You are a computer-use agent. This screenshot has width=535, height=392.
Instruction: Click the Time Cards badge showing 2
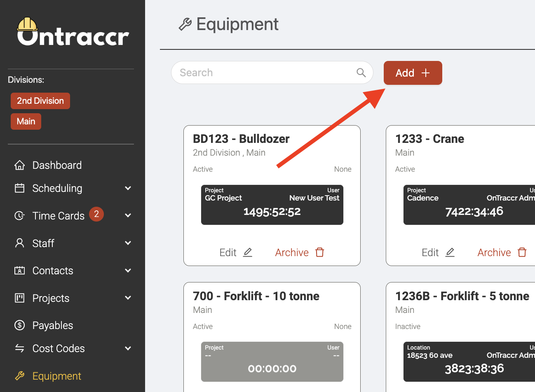(x=96, y=214)
